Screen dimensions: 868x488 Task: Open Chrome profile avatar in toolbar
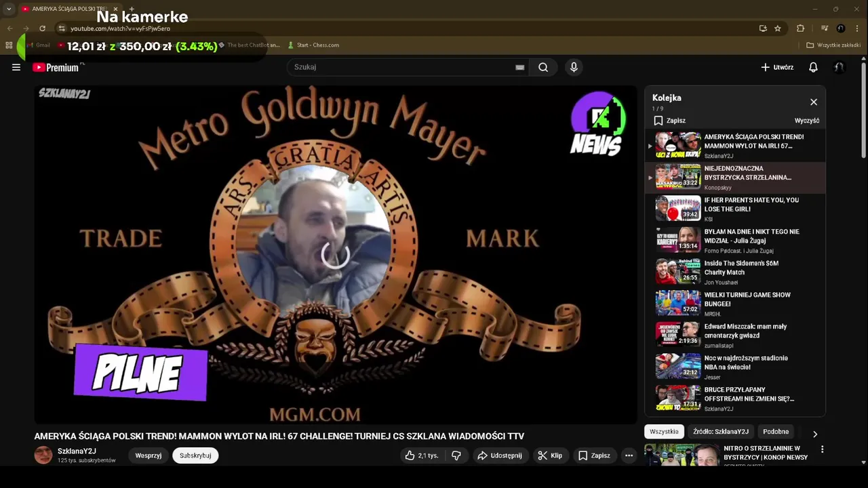pos(841,28)
